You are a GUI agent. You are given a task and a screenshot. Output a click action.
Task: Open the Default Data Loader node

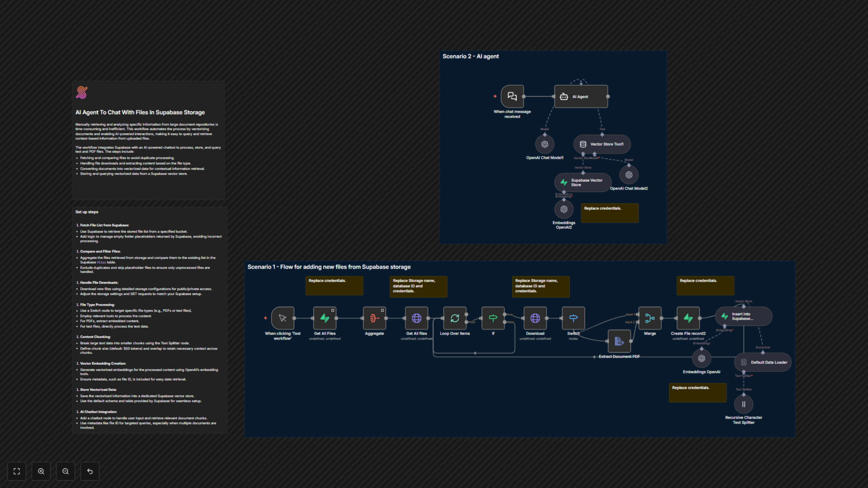pyautogui.click(x=762, y=362)
